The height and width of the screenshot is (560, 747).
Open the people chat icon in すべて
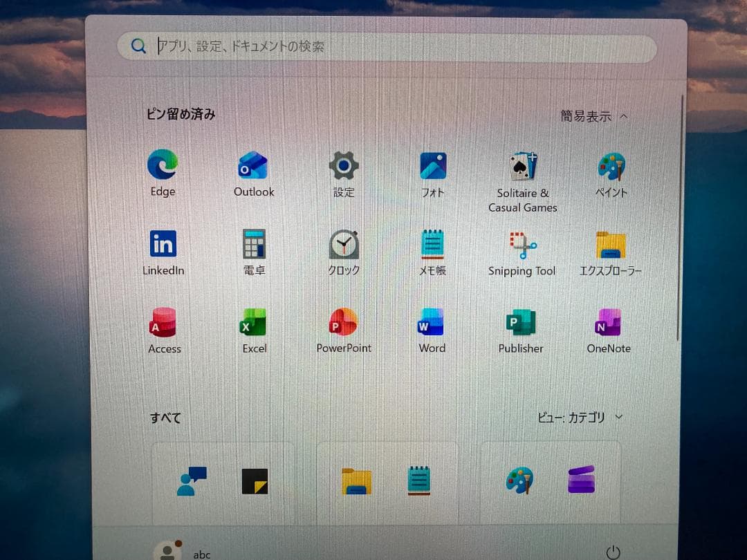tap(192, 481)
